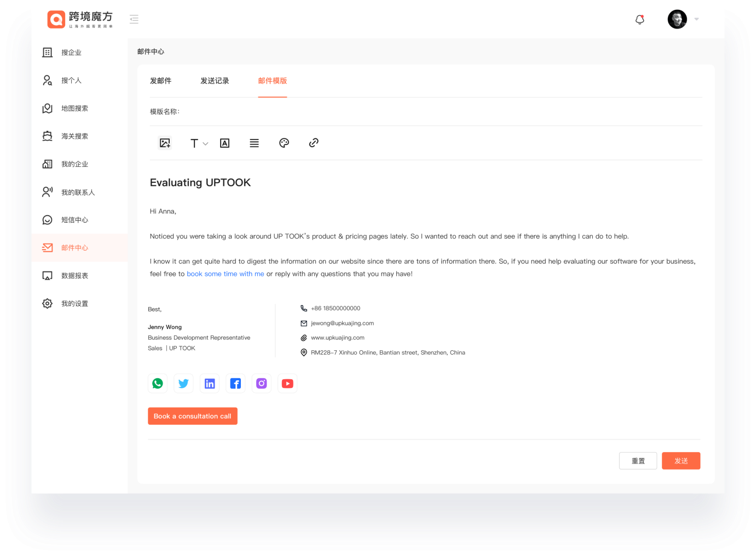Click the 海关搜索 ship icon

pyautogui.click(x=48, y=136)
